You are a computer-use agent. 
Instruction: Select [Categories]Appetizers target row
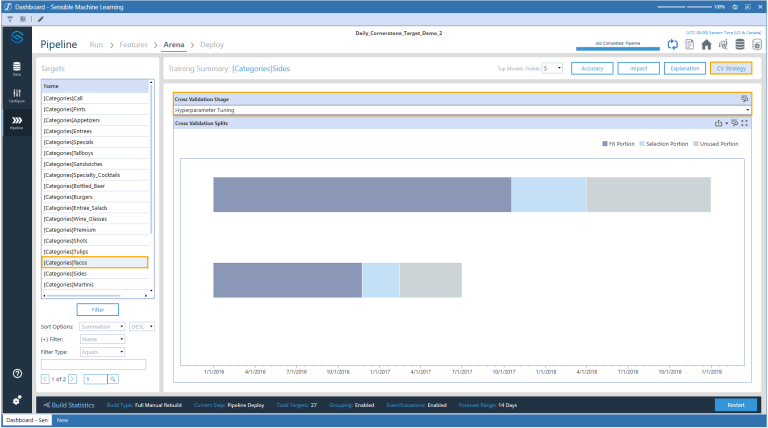[x=95, y=120]
